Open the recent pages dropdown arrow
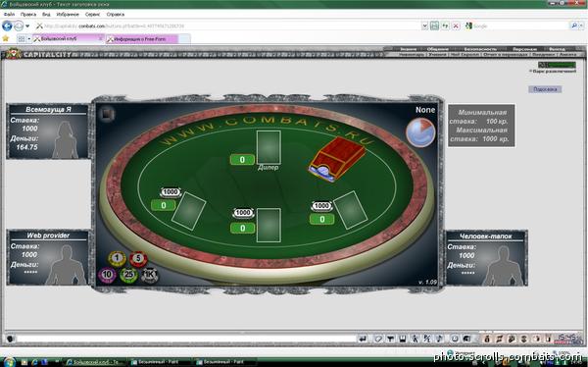The image size is (588, 367). pyautogui.click(x=27, y=26)
